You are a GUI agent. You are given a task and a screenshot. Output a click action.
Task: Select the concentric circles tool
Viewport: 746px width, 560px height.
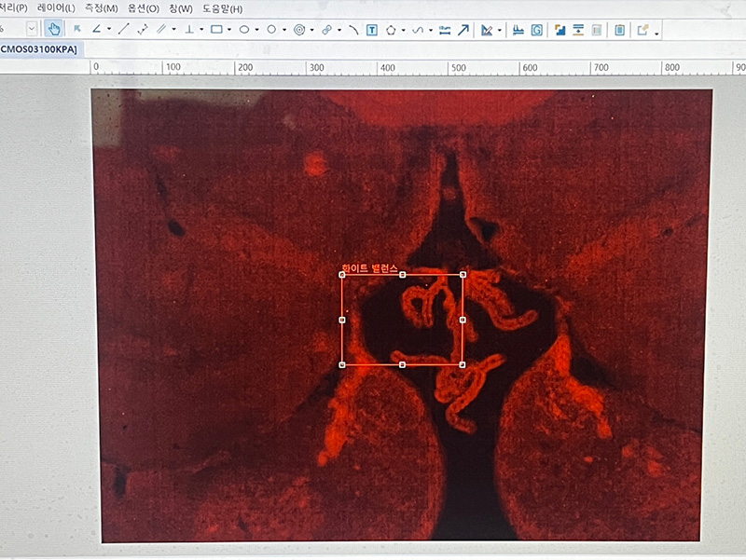pyautogui.click(x=299, y=30)
